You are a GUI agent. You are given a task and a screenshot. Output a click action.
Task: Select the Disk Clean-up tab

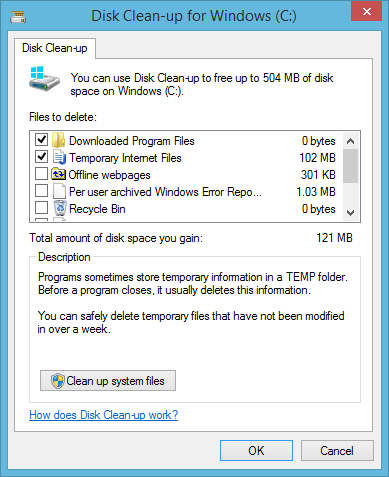click(55, 48)
